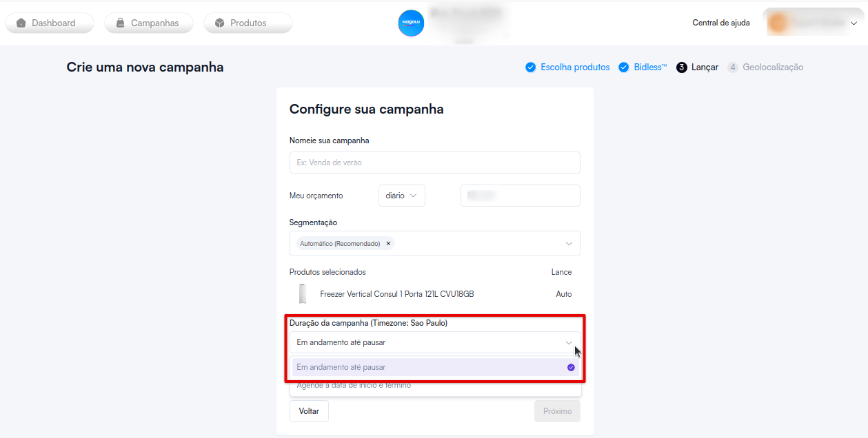Screen dimensions: 868x438
Task: Open the user account menu chevron
Action: click(x=854, y=23)
